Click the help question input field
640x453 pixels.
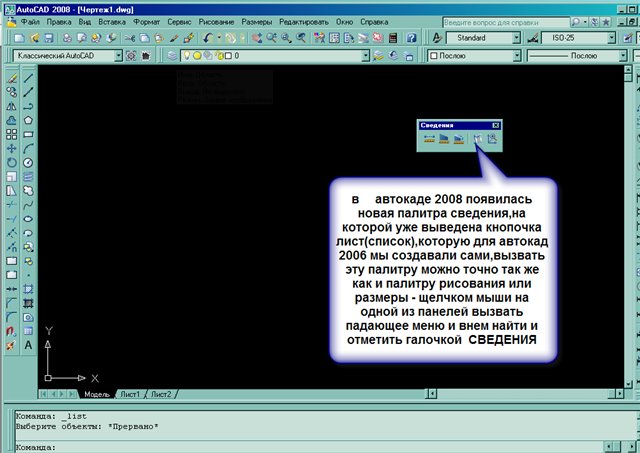pos(506,22)
